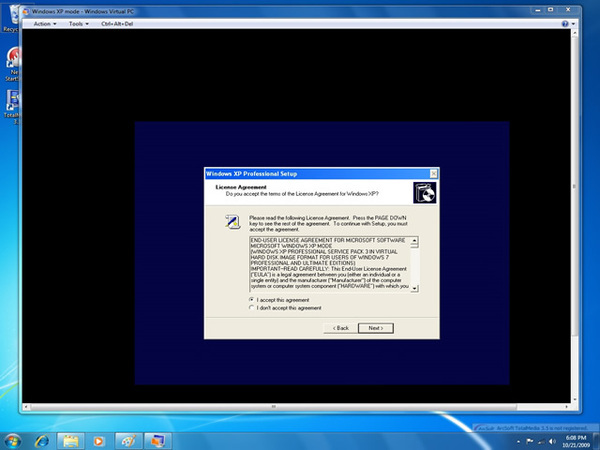Screen dimensions: 600x450
Task: Click the network status tray icon
Action: [x=541, y=442]
